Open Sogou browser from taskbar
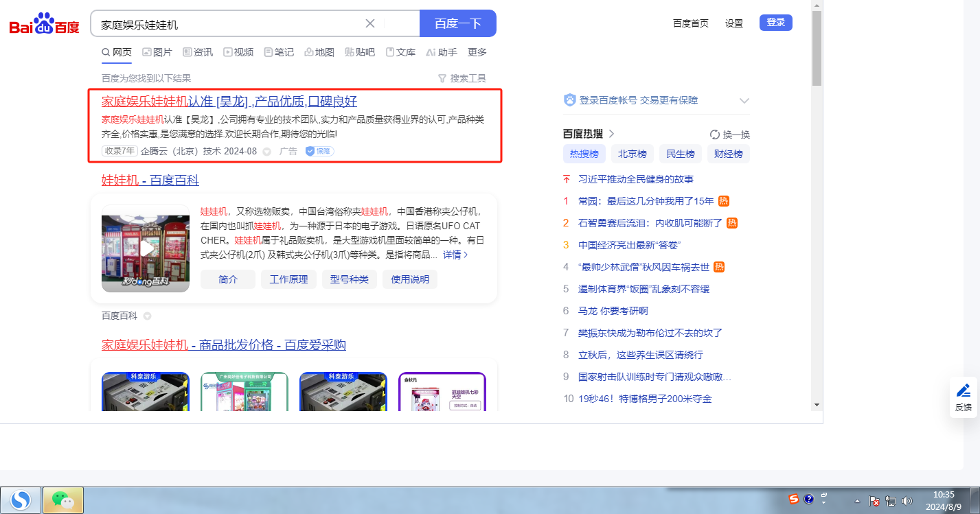The height and width of the screenshot is (514, 980). (x=21, y=500)
